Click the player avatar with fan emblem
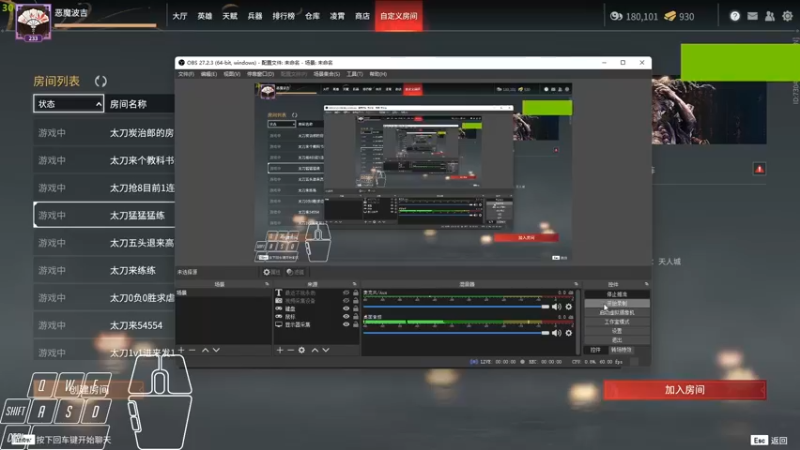The height and width of the screenshot is (450, 800). 33,22
